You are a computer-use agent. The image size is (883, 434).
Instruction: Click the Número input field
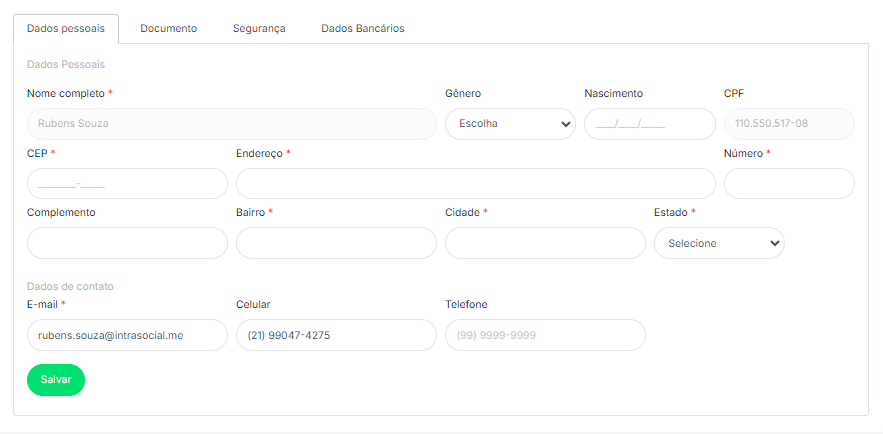coord(789,184)
